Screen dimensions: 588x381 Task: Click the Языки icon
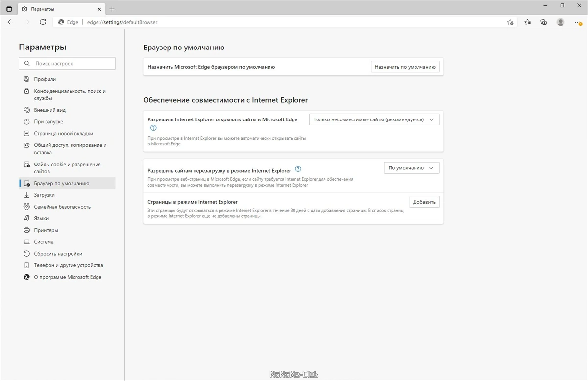(x=27, y=218)
